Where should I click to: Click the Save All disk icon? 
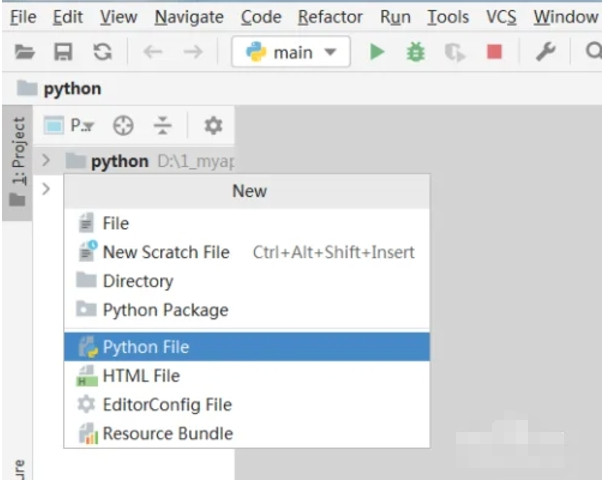coord(63,52)
